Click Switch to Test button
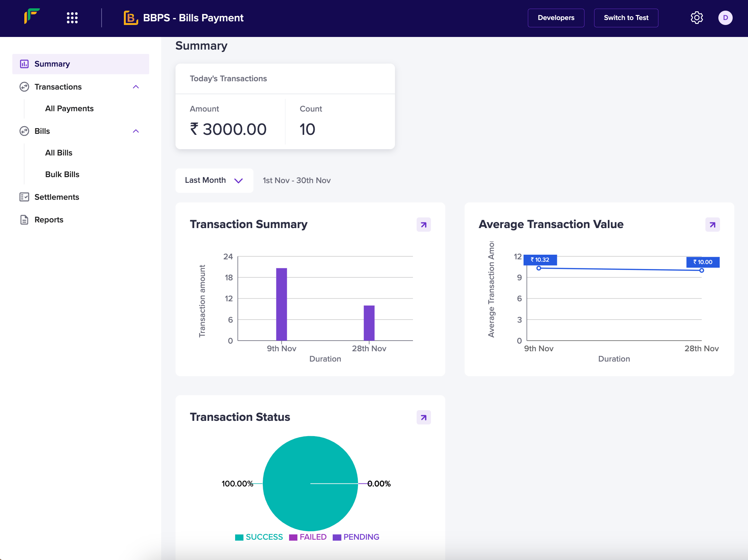The width and height of the screenshot is (748, 560). pyautogui.click(x=626, y=18)
